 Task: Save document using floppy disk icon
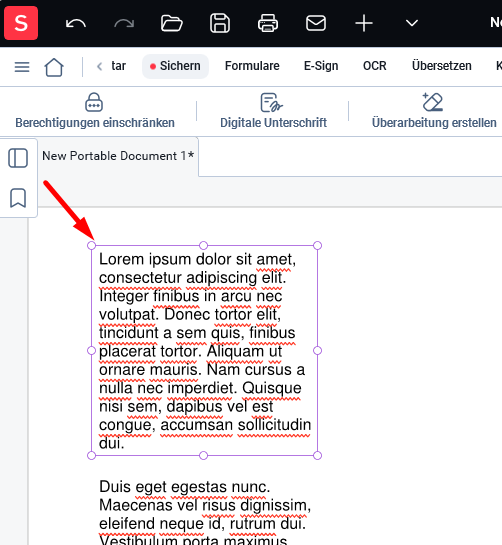click(x=220, y=23)
